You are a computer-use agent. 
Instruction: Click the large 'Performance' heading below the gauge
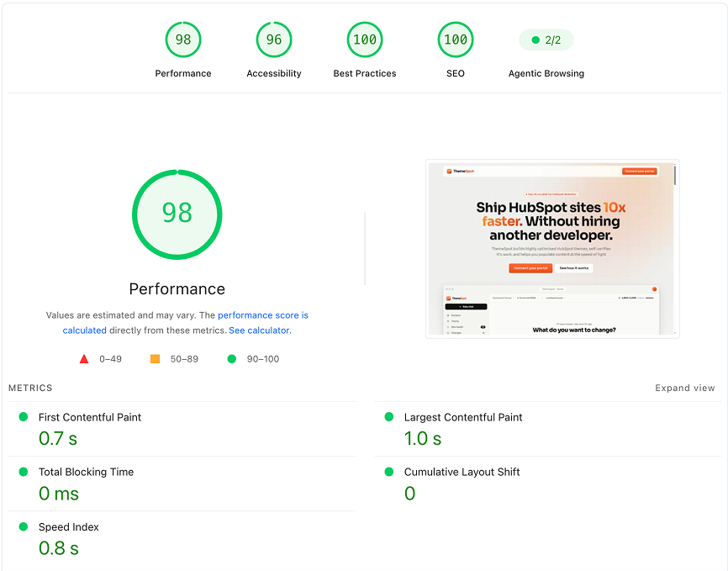pyautogui.click(x=177, y=289)
